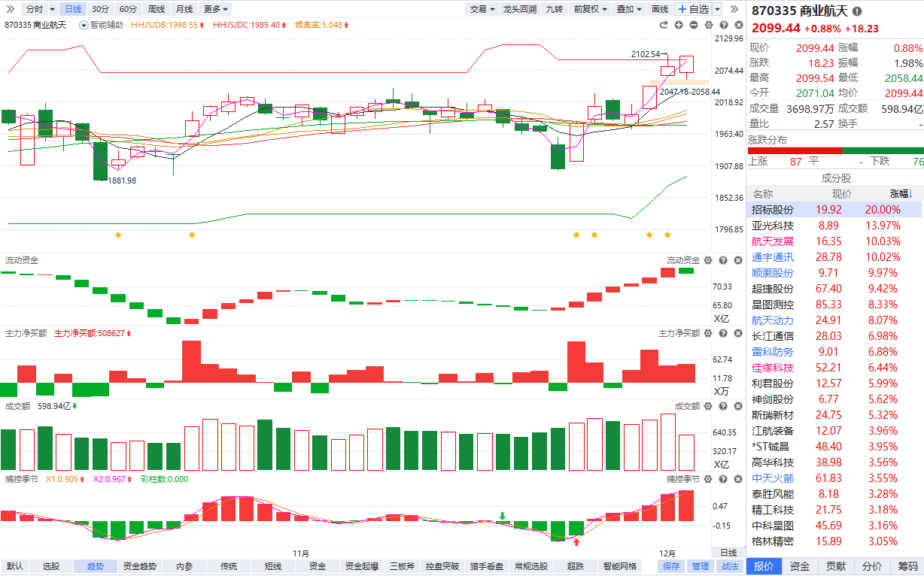Select the 选股 indicator tab
The width and height of the screenshot is (924, 576).
[x=51, y=566]
